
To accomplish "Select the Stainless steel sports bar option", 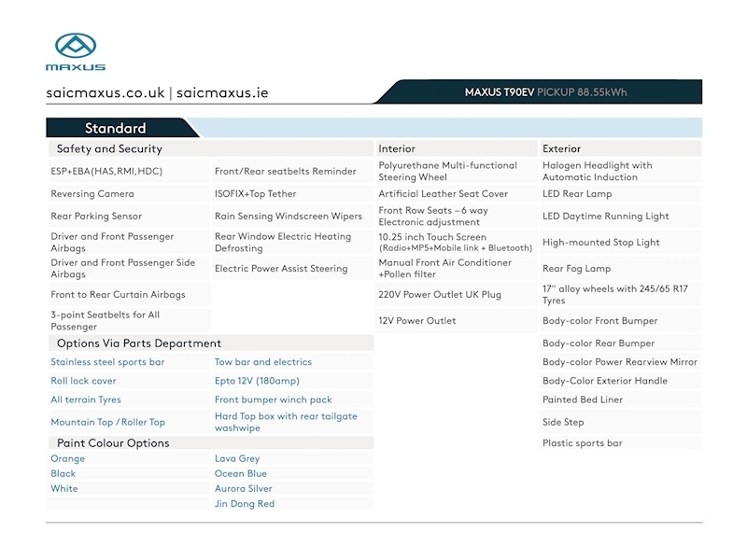I will tap(107, 362).
